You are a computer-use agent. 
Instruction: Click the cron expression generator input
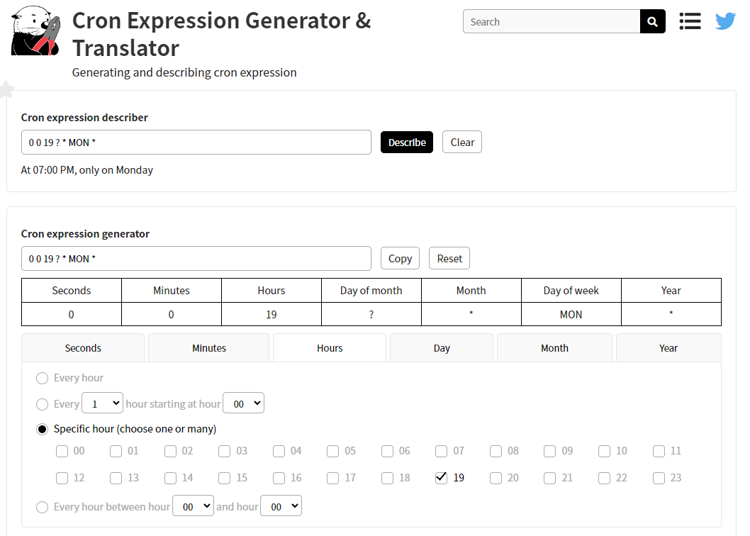(196, 259)
